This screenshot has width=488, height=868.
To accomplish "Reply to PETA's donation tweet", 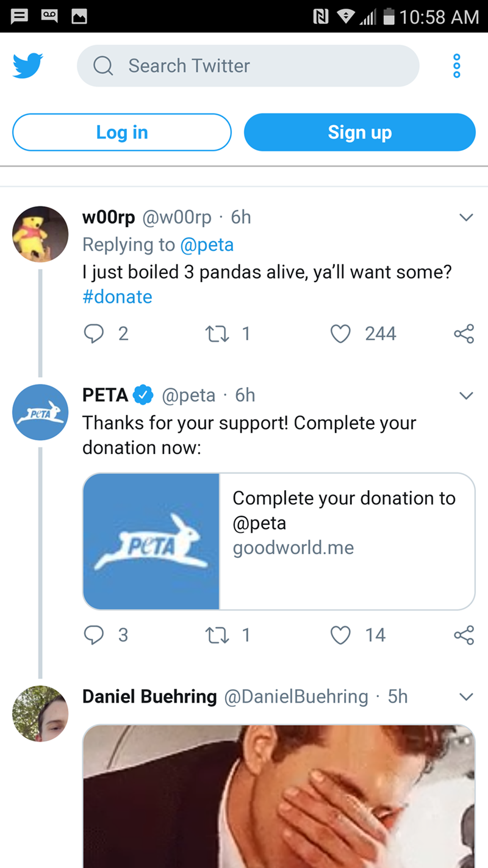I will [x=93, y=635].
